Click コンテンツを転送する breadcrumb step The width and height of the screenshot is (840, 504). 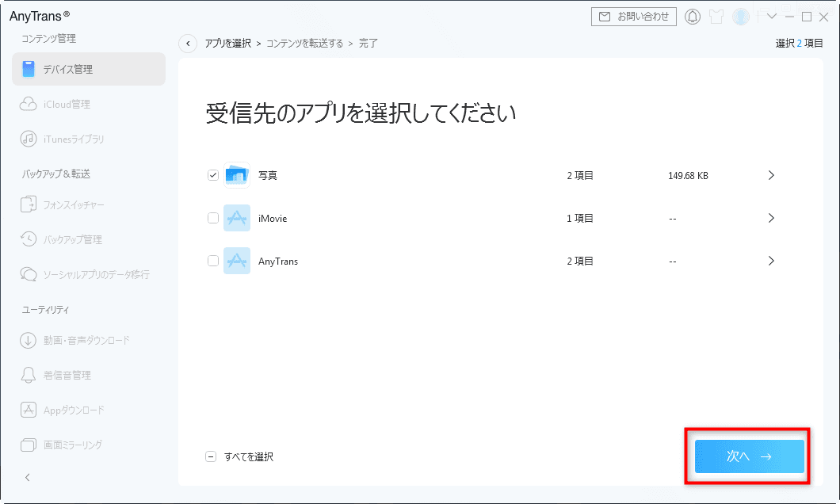coord(305,44)
